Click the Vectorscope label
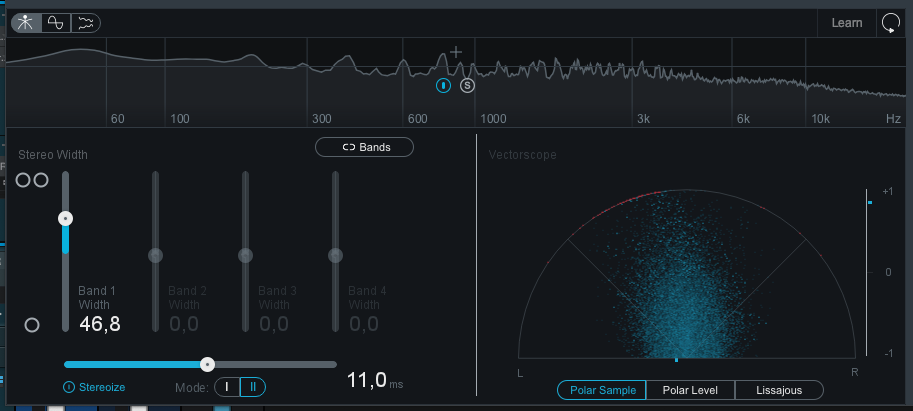Image resolution: width=913 pixels, height=411 pixels. (x=522, y=155)
